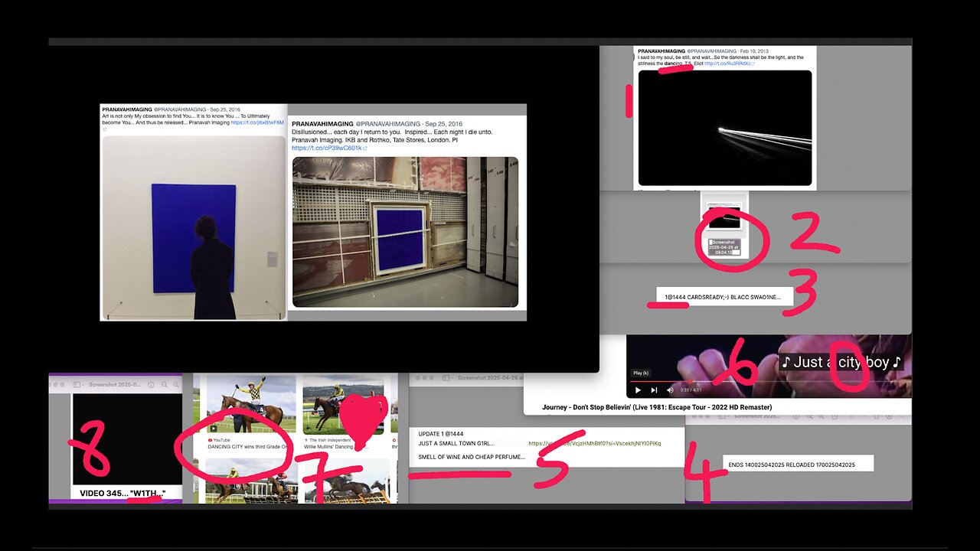Click the YouTube source label above DANCING CITY
Screen dimensions: 980x551
pos(218,440)
